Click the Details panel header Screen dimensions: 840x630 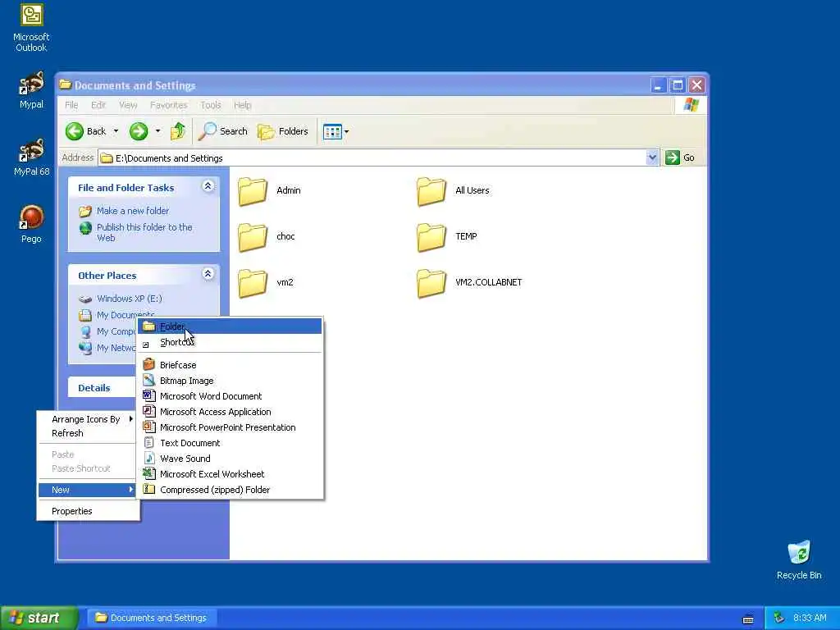point(102,388)
